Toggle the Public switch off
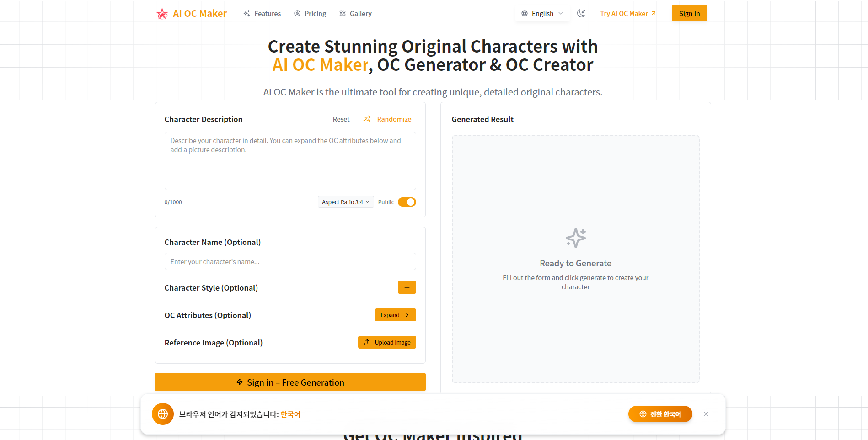 click(x=407, y=202)
